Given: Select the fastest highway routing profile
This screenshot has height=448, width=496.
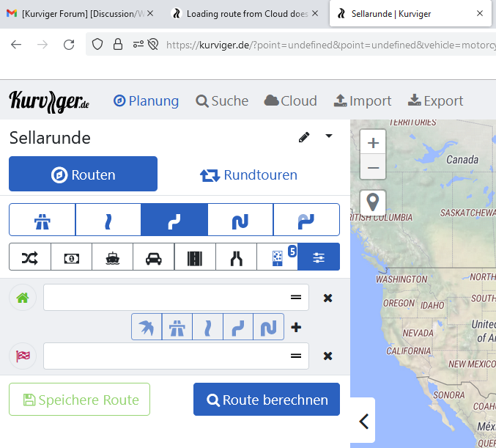Looking at the screenshot, I should 42,219.
